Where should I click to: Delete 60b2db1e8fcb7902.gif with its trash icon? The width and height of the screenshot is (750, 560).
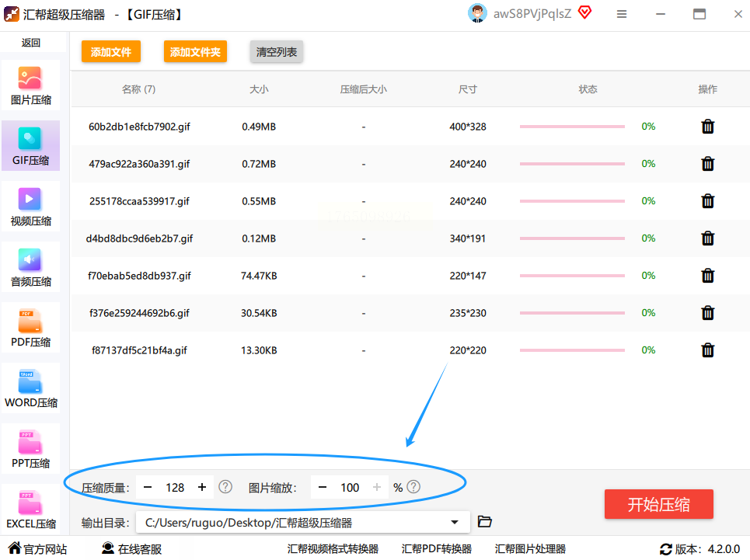707,127
